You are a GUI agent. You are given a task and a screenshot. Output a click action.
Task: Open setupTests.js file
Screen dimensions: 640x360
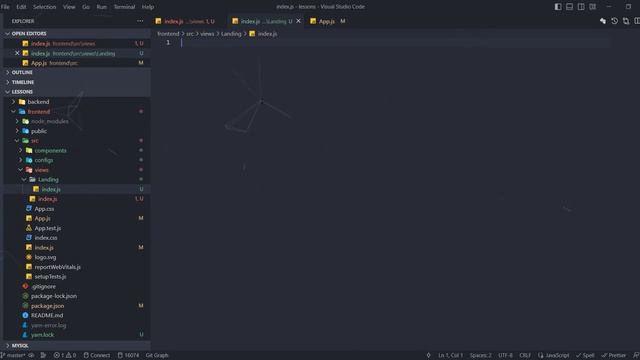point(77,276)
